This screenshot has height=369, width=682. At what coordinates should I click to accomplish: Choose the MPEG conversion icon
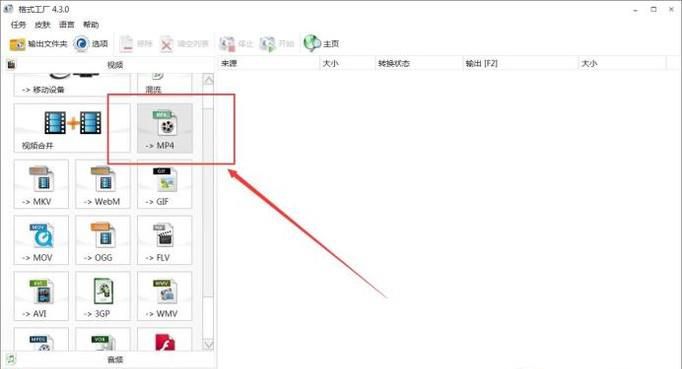click(41, 339)
